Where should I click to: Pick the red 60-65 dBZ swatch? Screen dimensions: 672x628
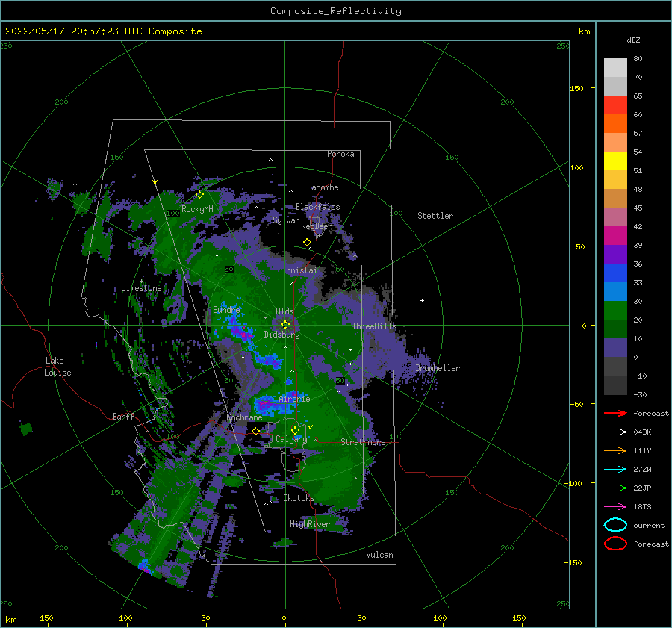[x=615, y=105]
